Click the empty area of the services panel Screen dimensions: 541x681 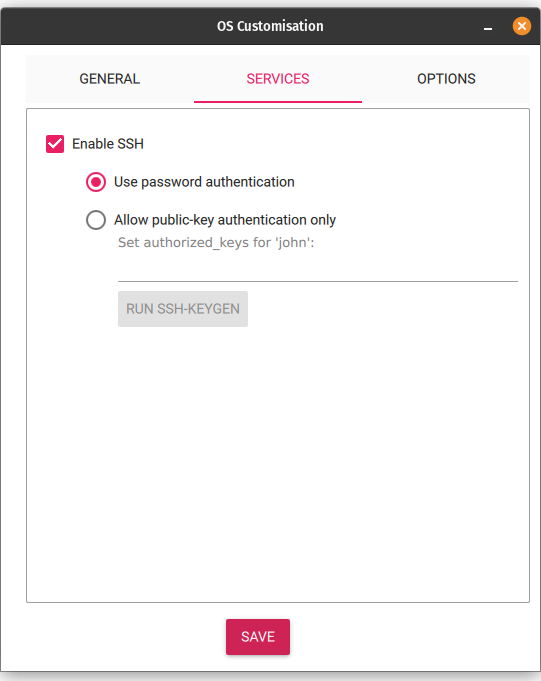[278, 460]
